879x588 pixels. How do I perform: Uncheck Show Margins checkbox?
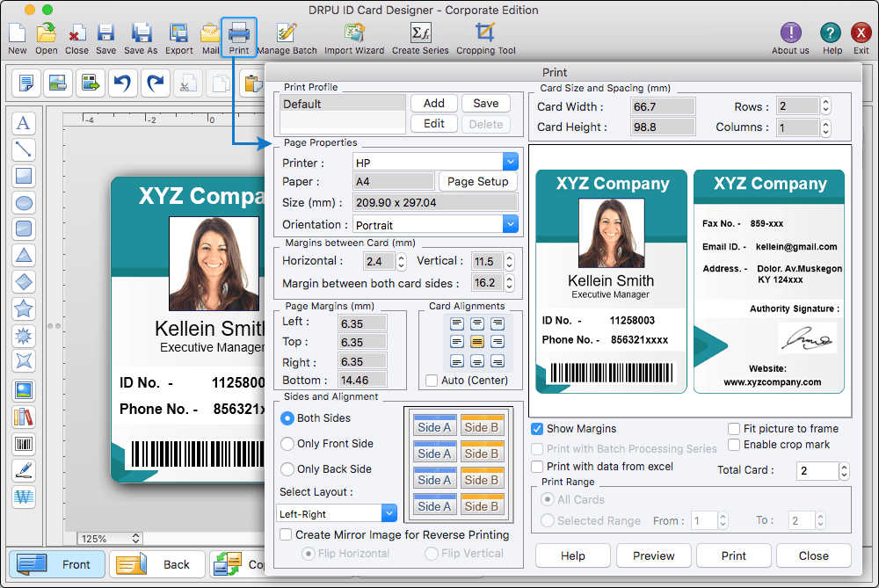[537, 429]
